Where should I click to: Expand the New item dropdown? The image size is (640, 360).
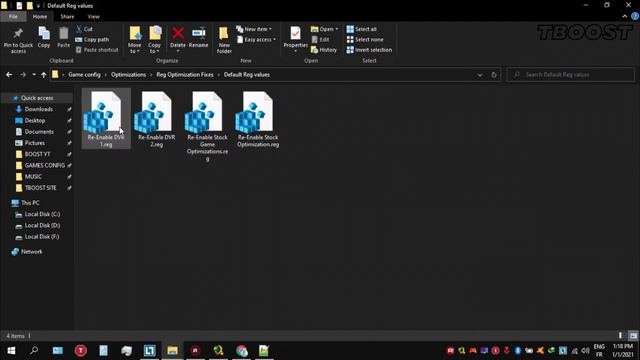pos(254,29)
